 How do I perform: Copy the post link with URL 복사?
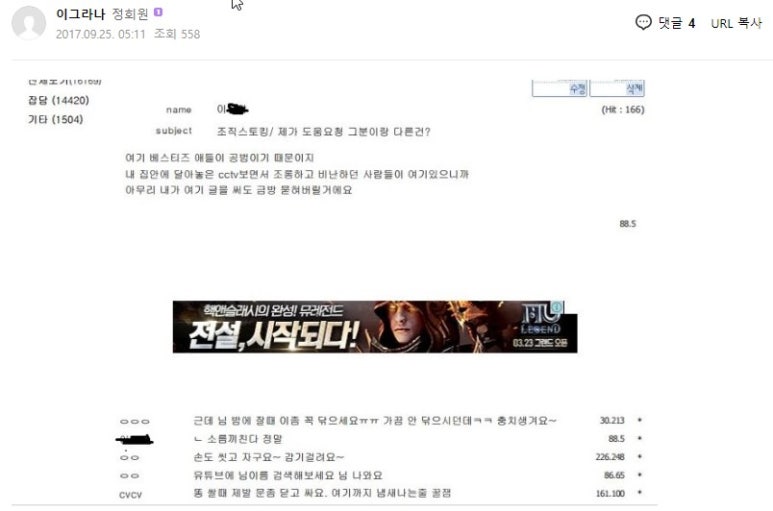[x=736, y=23]
